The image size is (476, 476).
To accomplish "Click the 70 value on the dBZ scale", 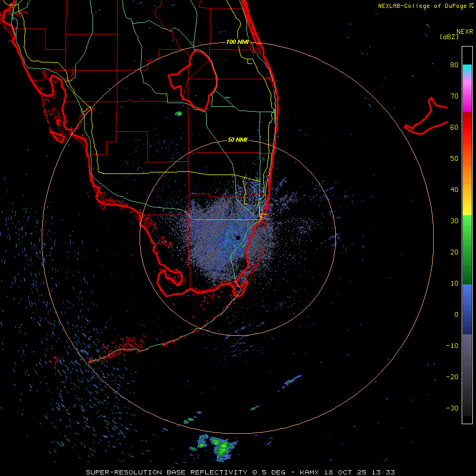I will (x=454, y=96).
